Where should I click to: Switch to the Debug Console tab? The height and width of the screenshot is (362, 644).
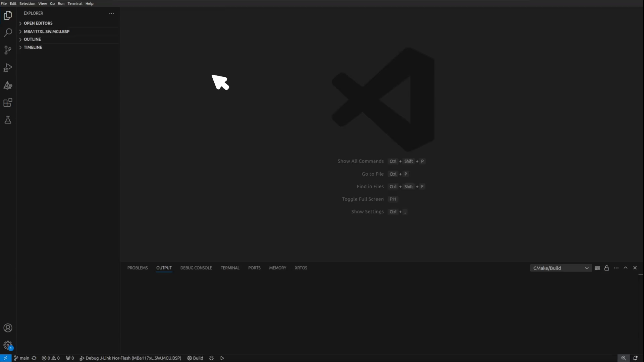point(196,268)
